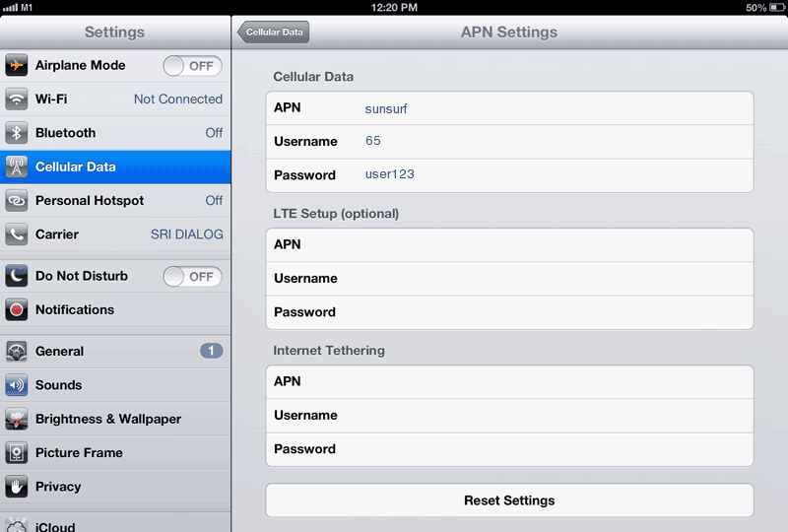Screen dimensions: 788x532
Task: Tap the signal strength bars
Action: 10,8
